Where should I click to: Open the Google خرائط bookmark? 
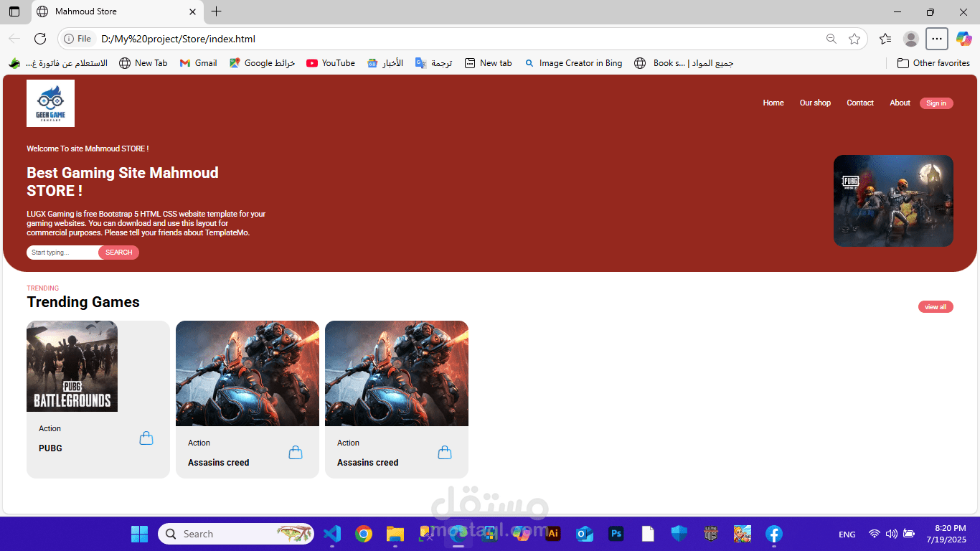coord(263,63)
